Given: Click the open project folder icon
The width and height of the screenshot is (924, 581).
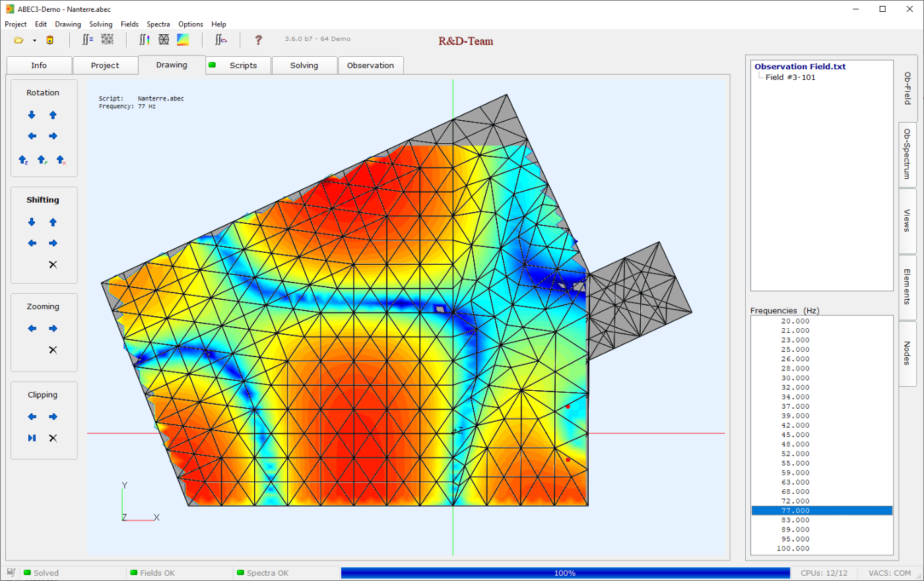Looking at the screenshot, I should click(x=18, y=40).
